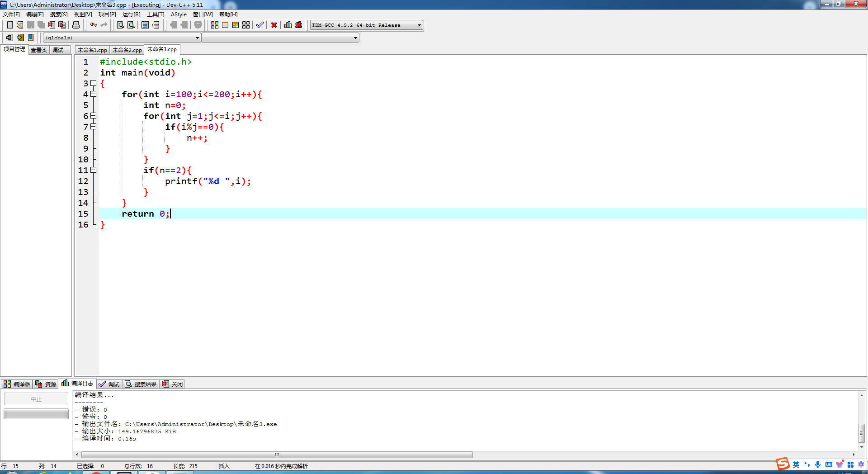This screenshot has width=868, height=474.
Task: Click the Syntax Check checkmark icon
Action: [260, 25]
